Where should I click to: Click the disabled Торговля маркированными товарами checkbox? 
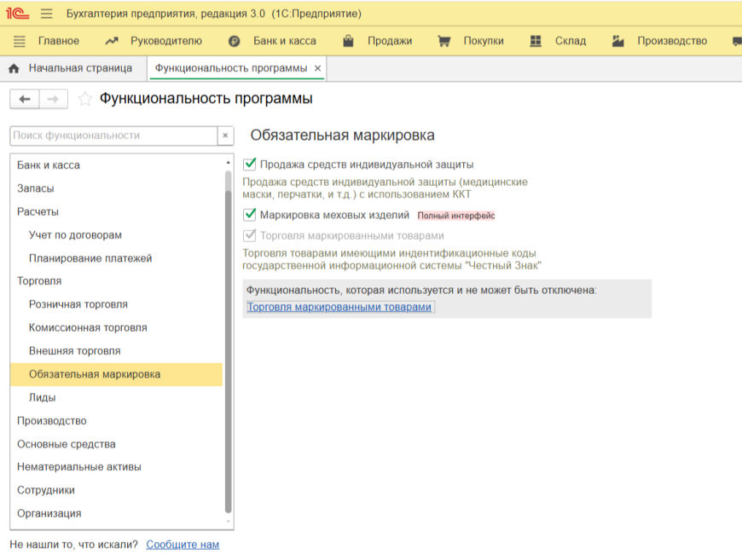250,235
